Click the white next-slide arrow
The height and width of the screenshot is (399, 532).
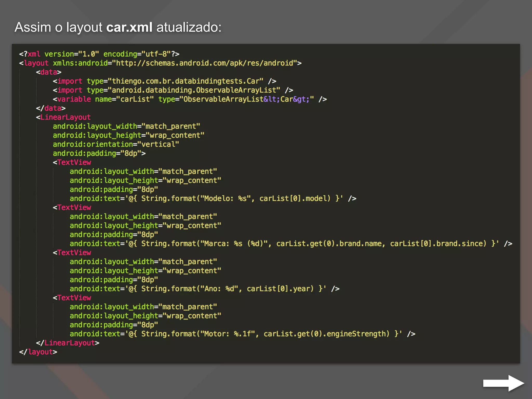tap(503, 383)
